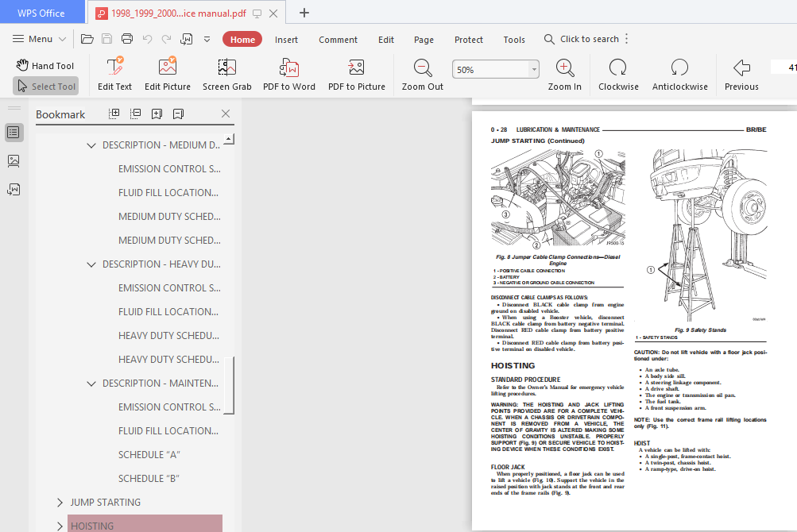Switch to the WPS Office home tab
The height and width of the screenshot is (532, 797).
coord(41,13)
